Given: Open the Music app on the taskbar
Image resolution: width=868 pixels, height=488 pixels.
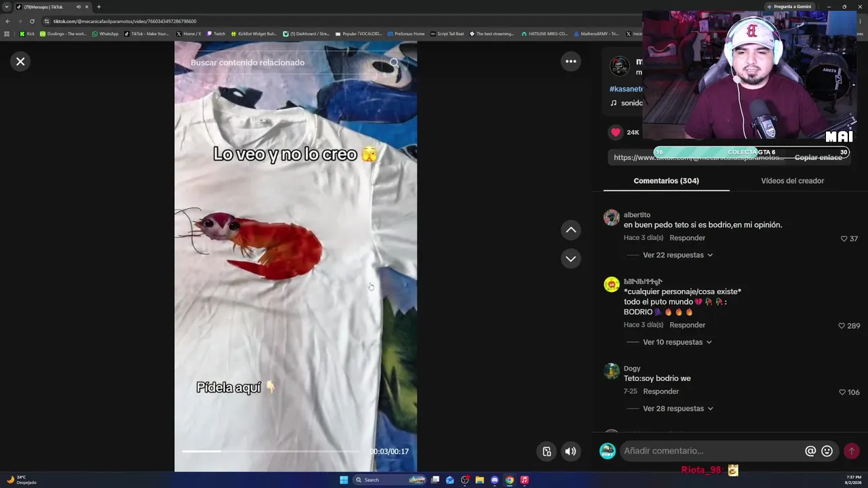Looking at the screenshot, I should pos(524,480).
